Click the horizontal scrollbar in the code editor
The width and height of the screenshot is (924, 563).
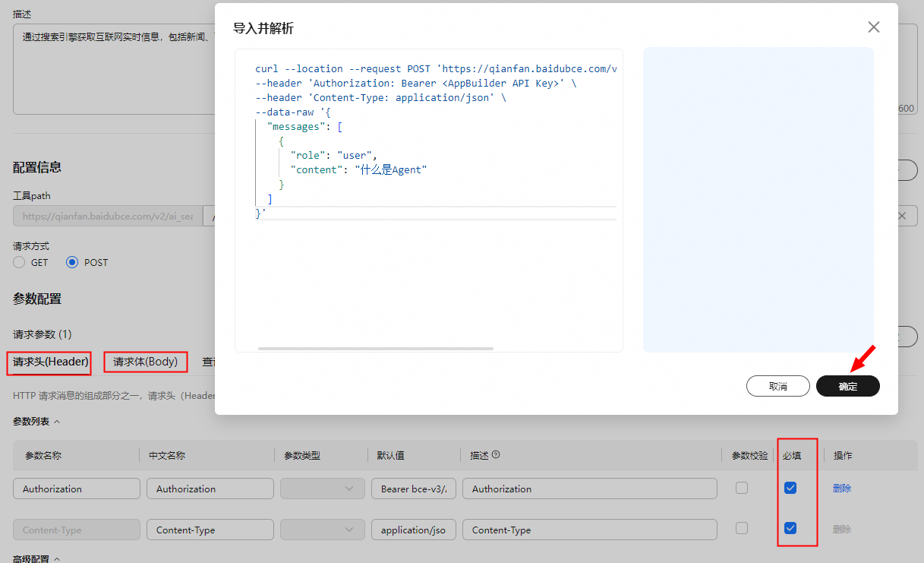click(376, 348)
